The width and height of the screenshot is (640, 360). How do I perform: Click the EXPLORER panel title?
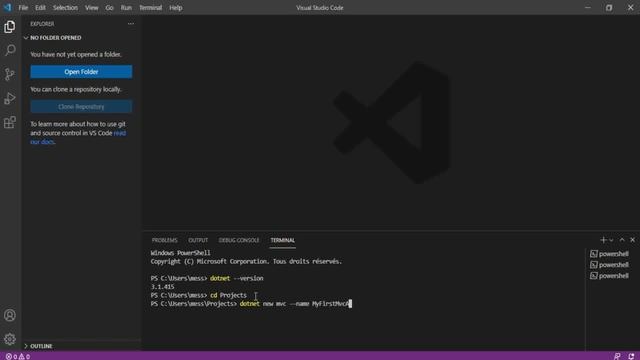pos(42,24)
